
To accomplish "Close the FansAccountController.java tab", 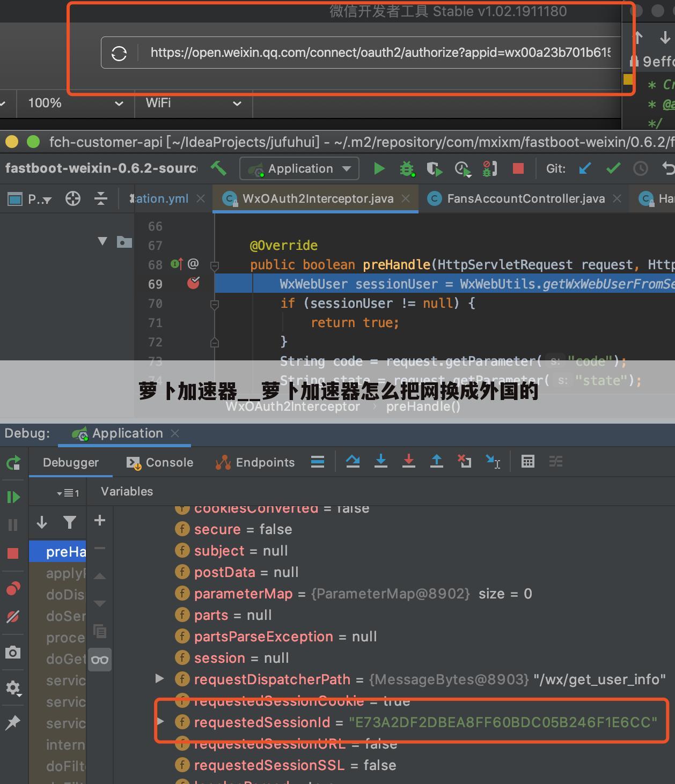I will coord(618,199).
